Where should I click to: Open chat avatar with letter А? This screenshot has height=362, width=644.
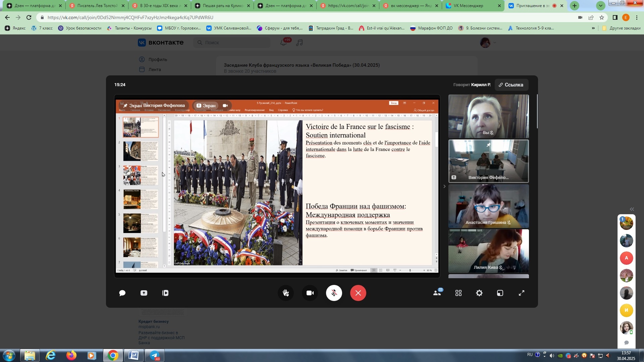point(626,258)
